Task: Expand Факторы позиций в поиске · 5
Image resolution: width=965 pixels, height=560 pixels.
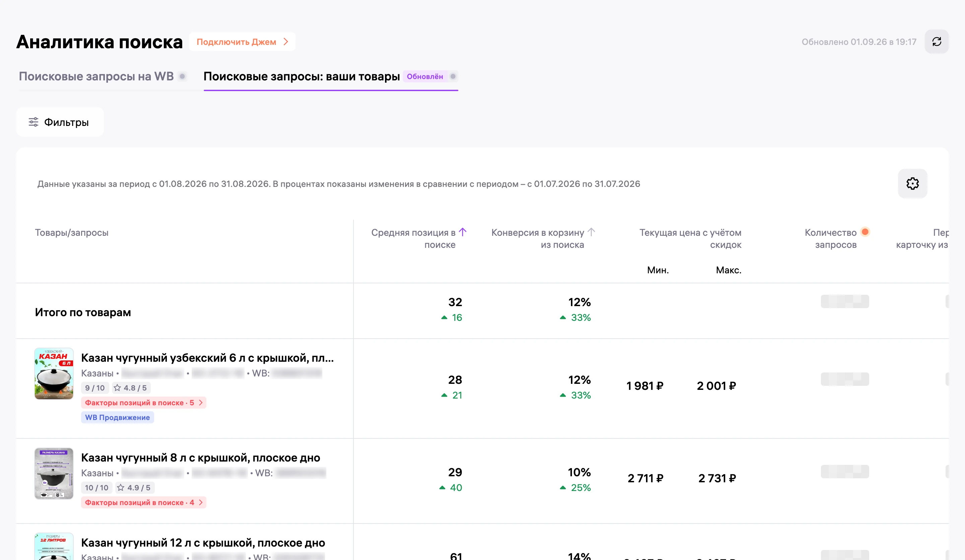Action: [144, 403]
